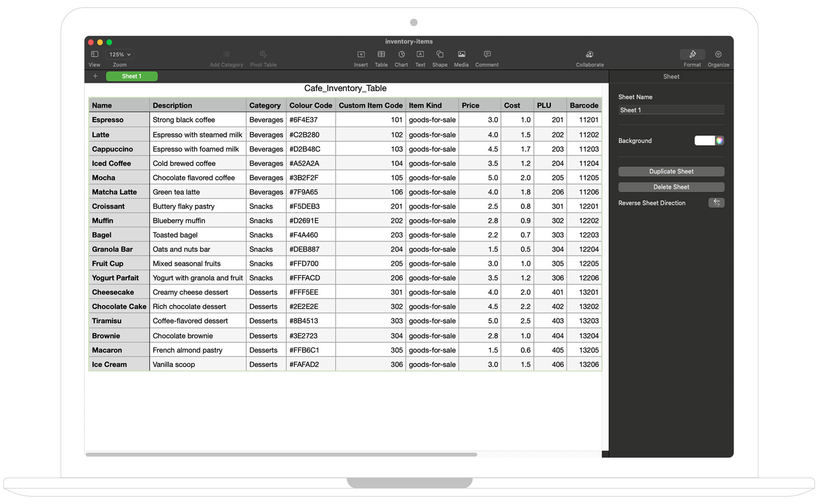Add a new sheet with the plus button
This screenshot has height=504, width=818.
95,76
